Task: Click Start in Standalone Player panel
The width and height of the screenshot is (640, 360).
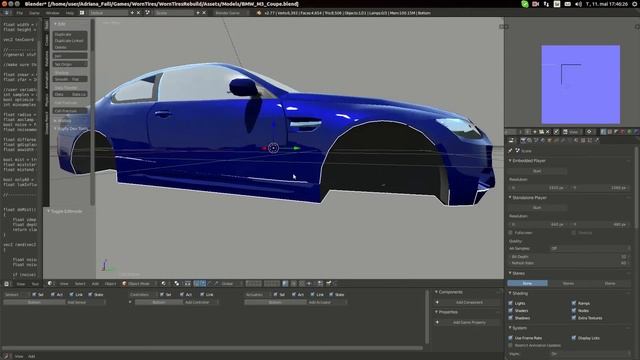Action: 537,208
